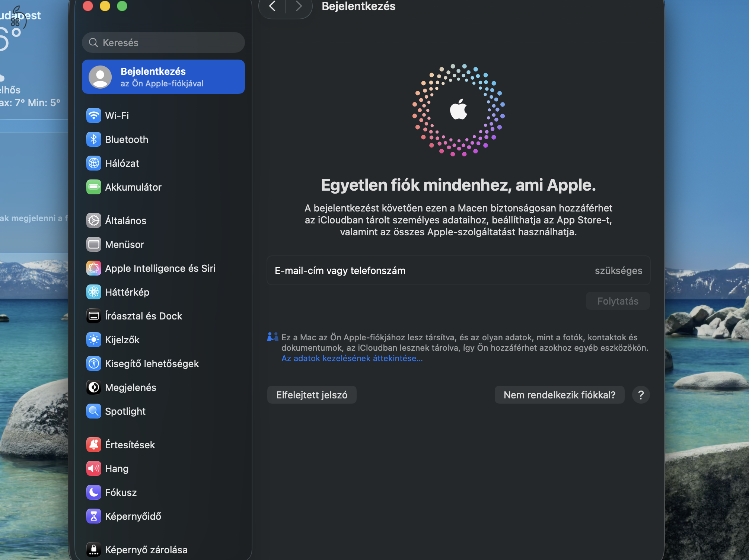Select the Háttérkép wallpaper icon
This screenshot has width=749, height=560.
coord(93,292)
